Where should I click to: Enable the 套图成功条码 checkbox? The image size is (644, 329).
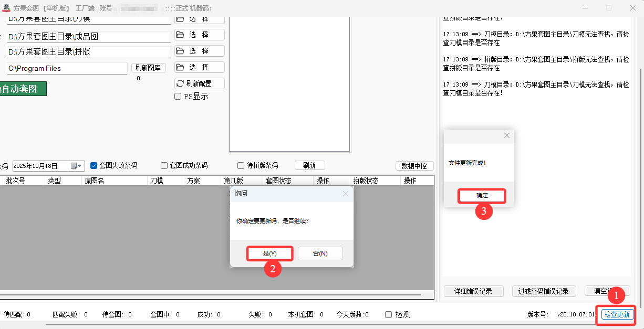(x=164, y=165)
